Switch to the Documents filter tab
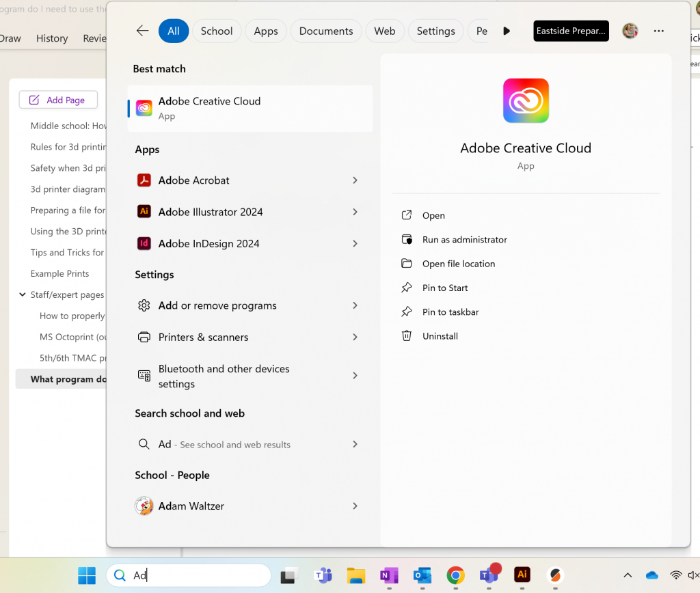Viewport: 700px width, 593px height. (x=326, y=31)
